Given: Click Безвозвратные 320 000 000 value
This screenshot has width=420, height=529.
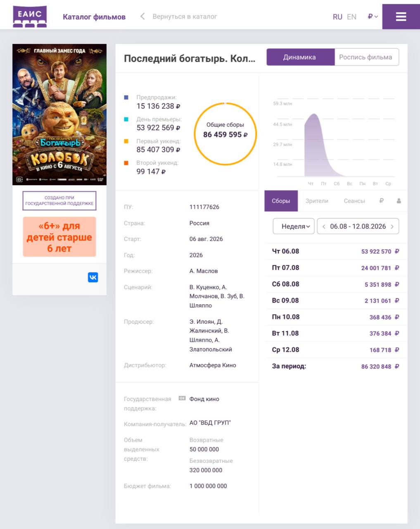Looking at the screenshot, I should 206,470.
